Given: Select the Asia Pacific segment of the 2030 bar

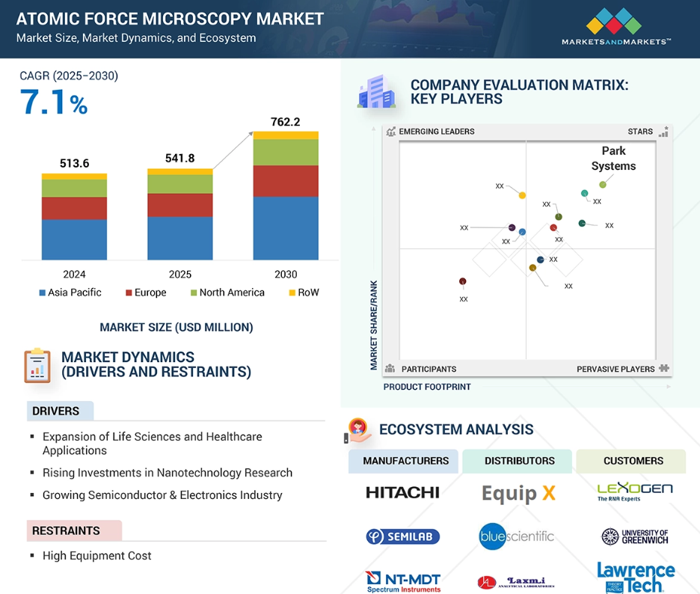Looking at the screenshot, I should tap(286, 228).
